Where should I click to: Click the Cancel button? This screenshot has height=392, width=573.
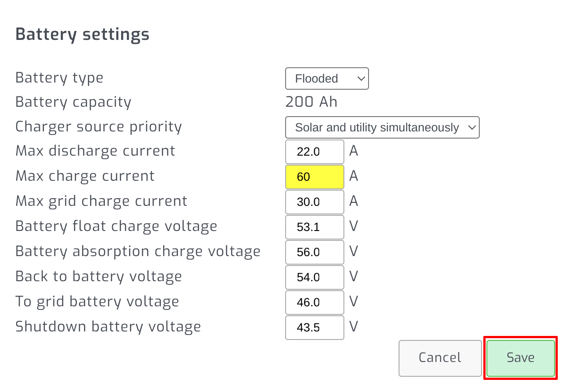click(439, 358)
